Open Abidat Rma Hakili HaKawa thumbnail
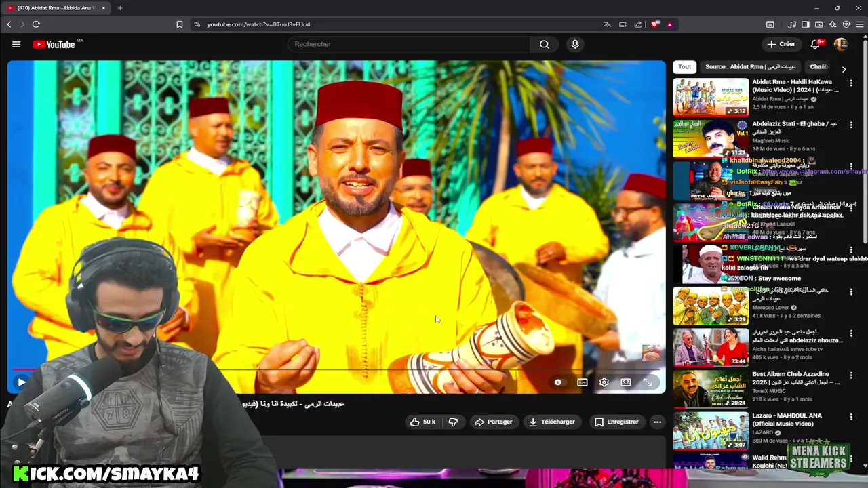The image size is (868, 488). tap(711, 97)
